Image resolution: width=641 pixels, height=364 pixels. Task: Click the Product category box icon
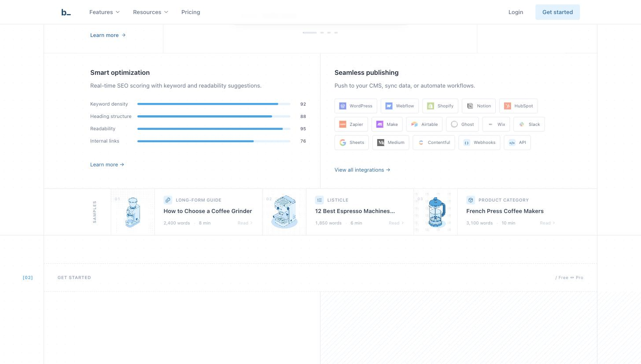471,200
